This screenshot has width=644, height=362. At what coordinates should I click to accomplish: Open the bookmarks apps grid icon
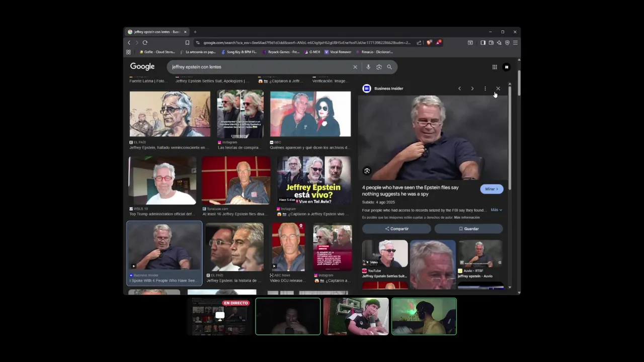[x=128, y=52]
